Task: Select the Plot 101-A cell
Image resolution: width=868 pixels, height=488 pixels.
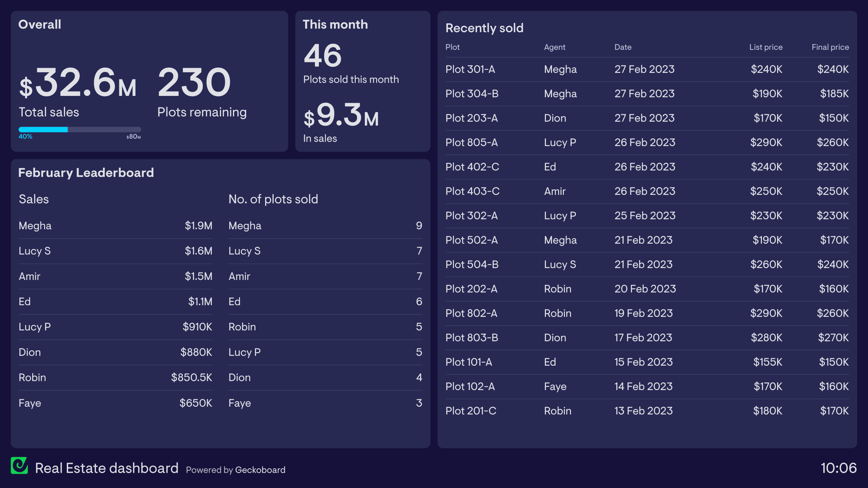Action: [469, 362]
